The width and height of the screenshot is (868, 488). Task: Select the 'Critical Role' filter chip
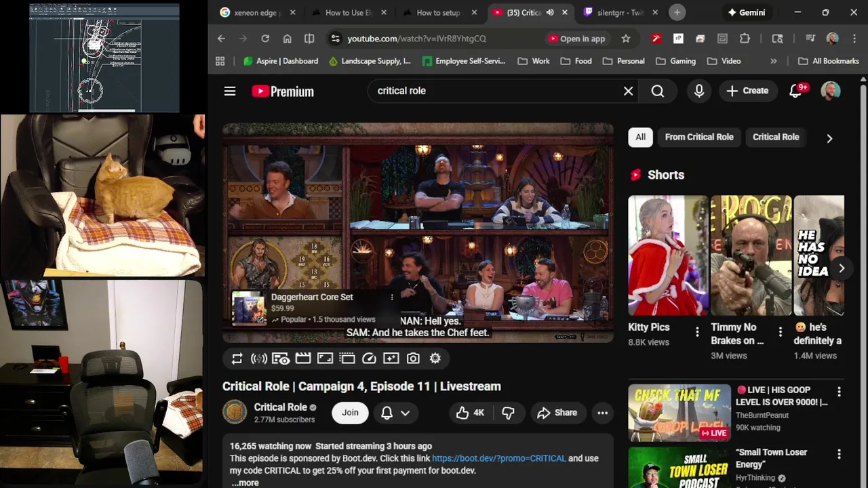[x=776, y=137]
